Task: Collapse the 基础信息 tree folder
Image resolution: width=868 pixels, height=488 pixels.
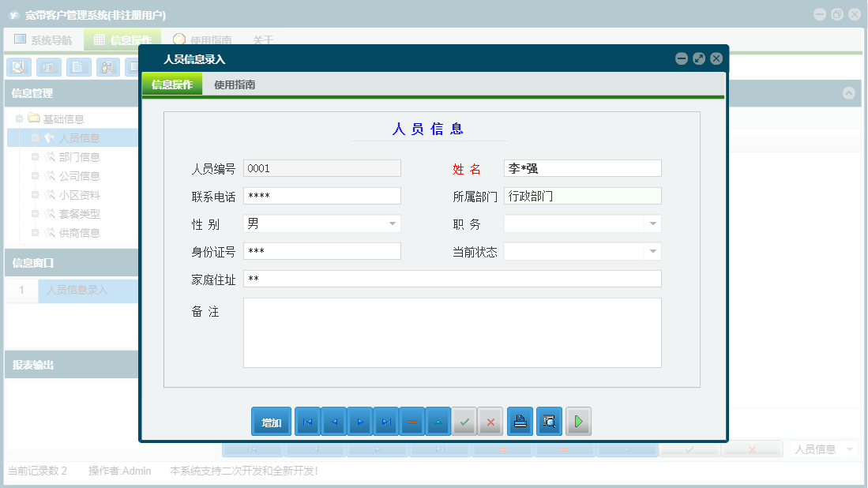Action: pos(19,118)
